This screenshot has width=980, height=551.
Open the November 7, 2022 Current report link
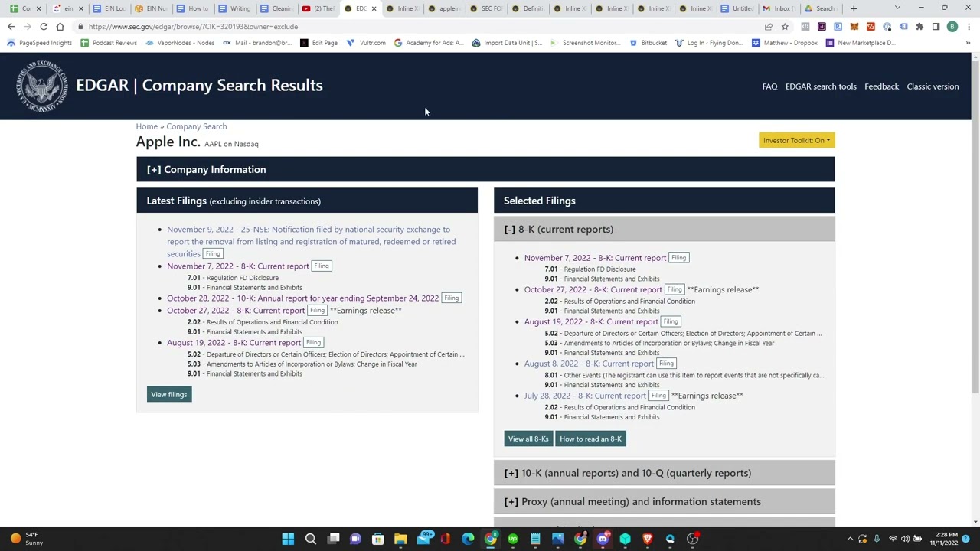tap(595, 258)
